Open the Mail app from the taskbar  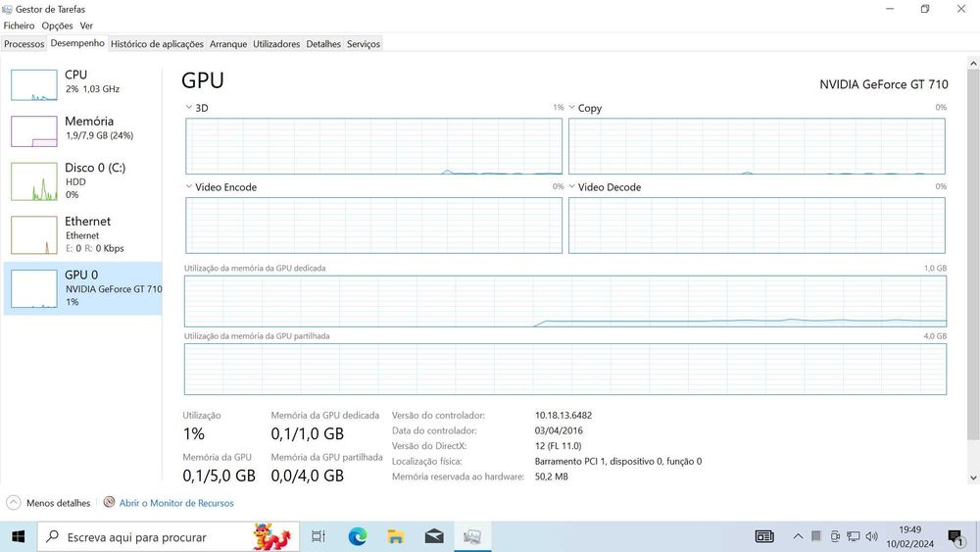click(434, 536)
